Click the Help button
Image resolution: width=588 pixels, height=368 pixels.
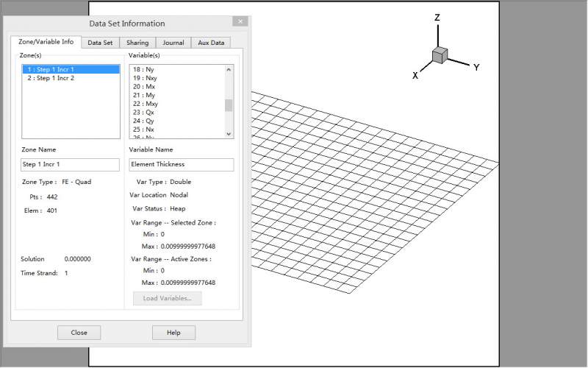[173, 333]
